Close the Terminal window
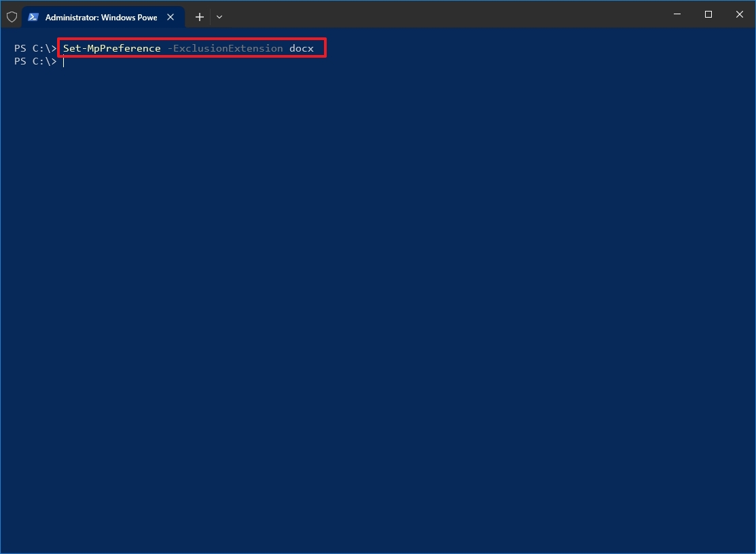The width and height of the screenshot is (756, 554). (740, 14)
